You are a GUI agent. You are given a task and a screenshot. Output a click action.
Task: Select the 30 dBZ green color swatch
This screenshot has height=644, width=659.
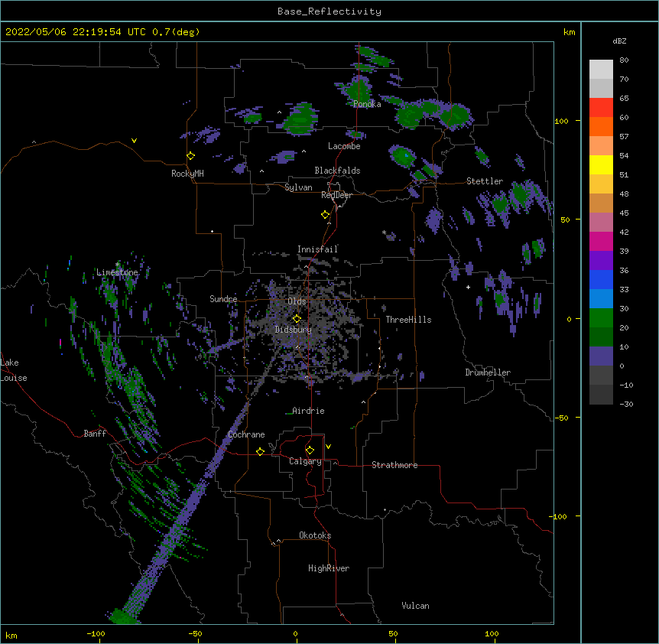pyautogui.click(x=601, y=318)
